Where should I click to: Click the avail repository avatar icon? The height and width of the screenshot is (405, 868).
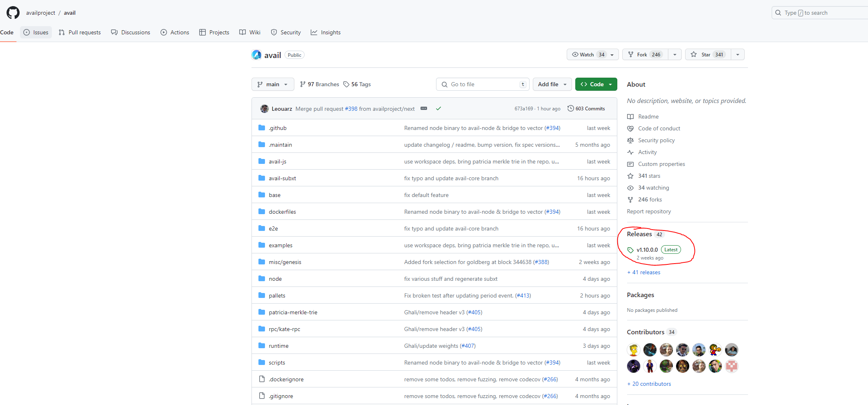(256, 55)
